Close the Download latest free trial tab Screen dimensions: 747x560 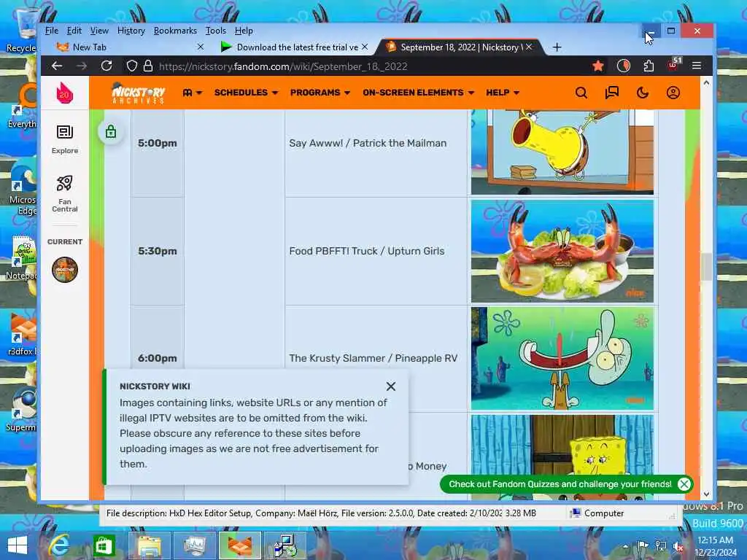[x=365, y=47]
